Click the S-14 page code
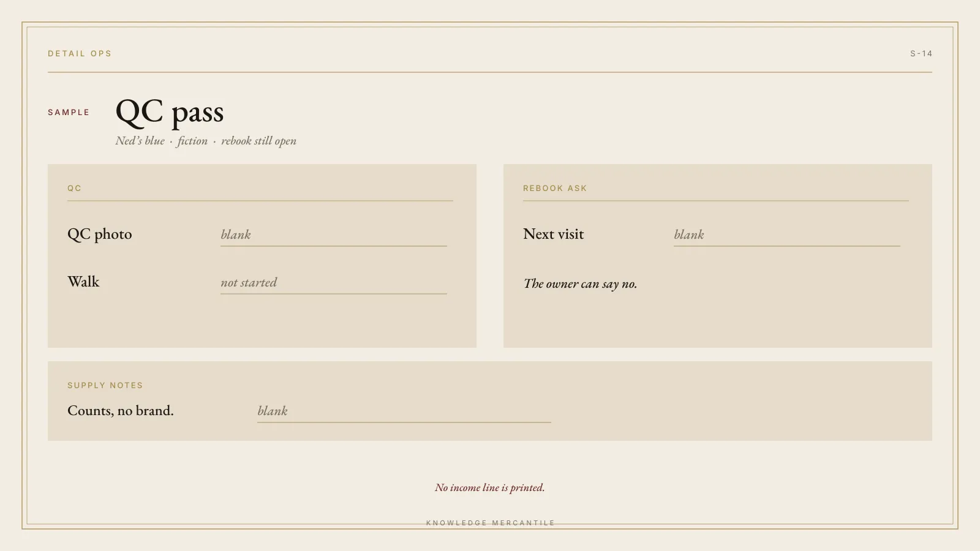 pyautogui.click(x=921, y=53)
